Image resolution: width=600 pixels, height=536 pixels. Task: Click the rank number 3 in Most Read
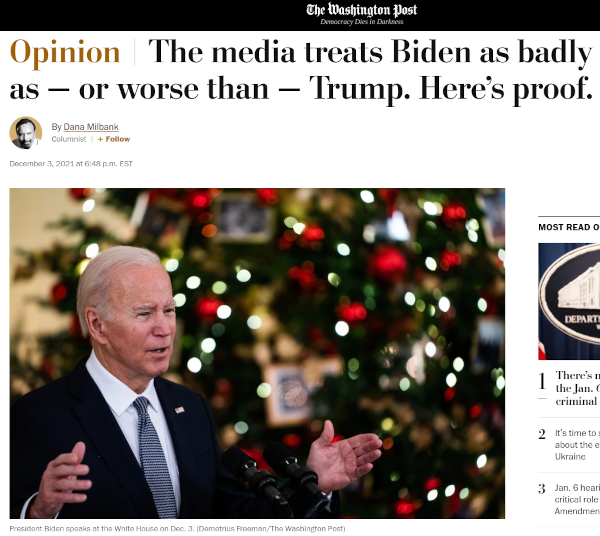tap(542, 489)
